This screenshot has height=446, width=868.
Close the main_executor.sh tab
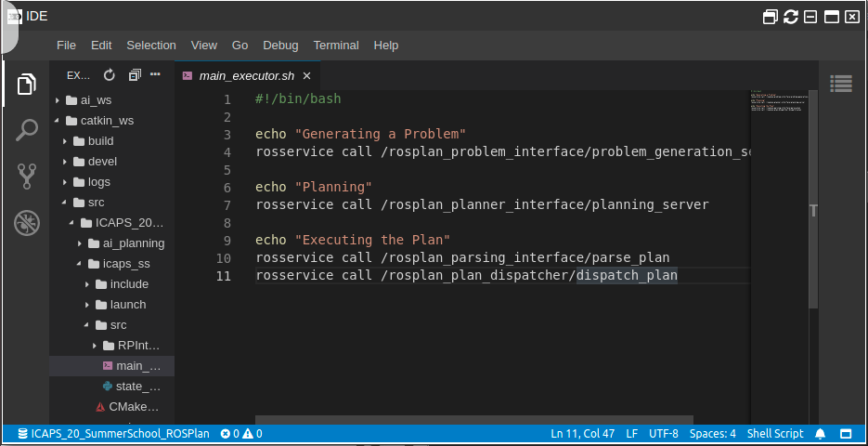click(306, 76)
